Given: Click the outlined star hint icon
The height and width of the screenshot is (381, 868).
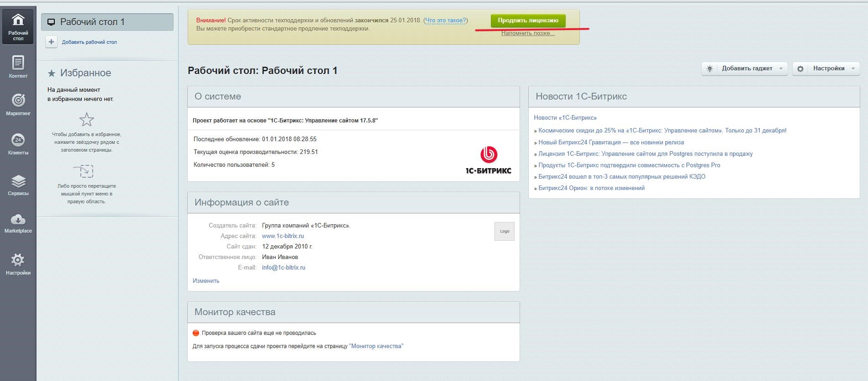Looking at the screenshot, I should tap(86, 120).
